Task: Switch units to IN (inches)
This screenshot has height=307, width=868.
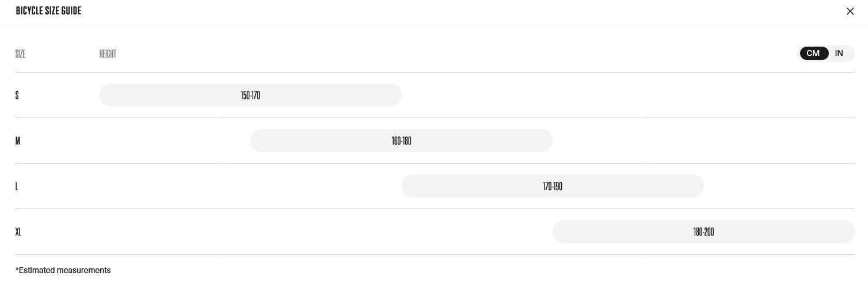Action: point(839,54)
